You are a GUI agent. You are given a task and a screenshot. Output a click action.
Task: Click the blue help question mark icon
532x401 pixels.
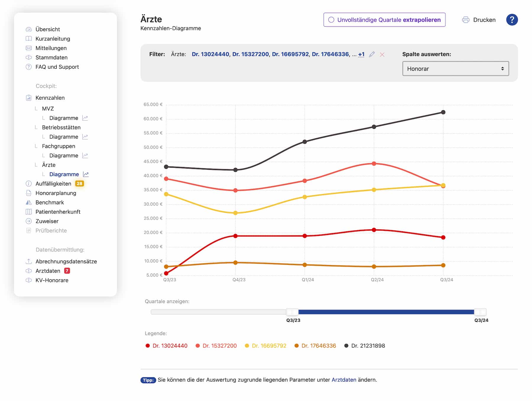pyautogui.click(x=512, y=20)
